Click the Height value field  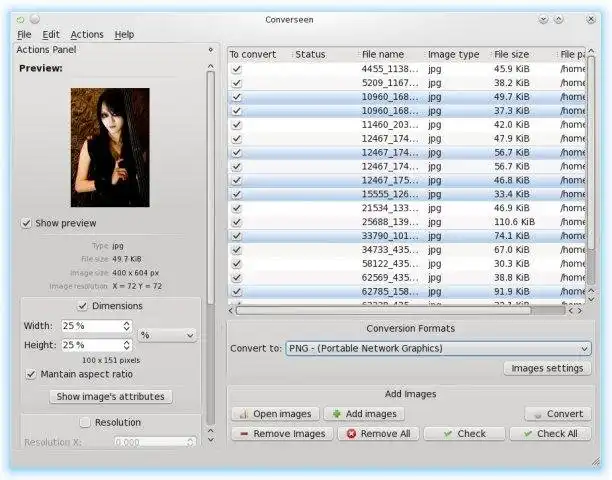click(x=92, y=345)
